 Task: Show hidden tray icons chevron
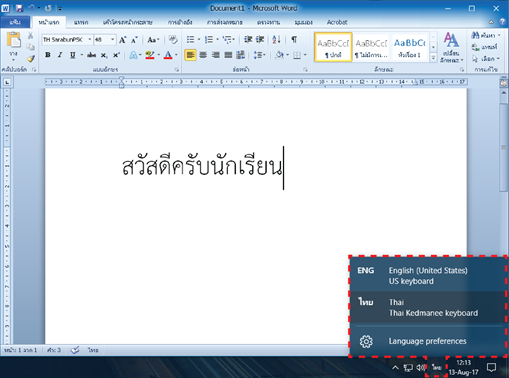tap(395, 368)
